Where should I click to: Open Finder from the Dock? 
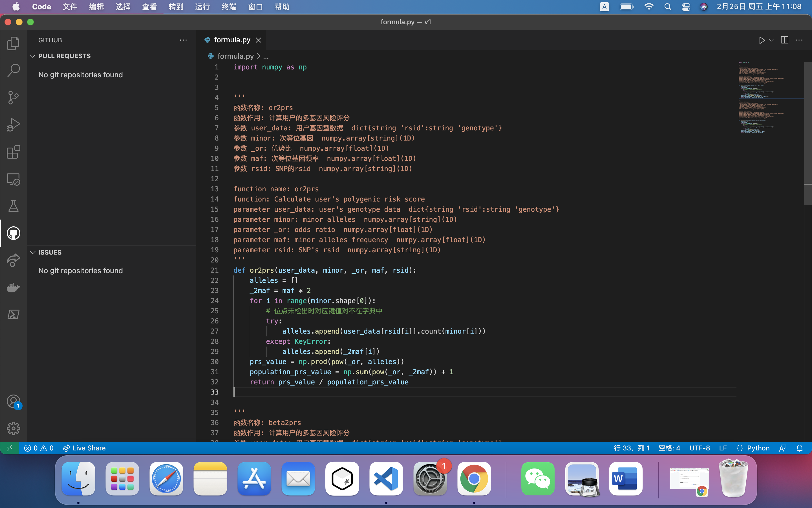tap(78, 478)
